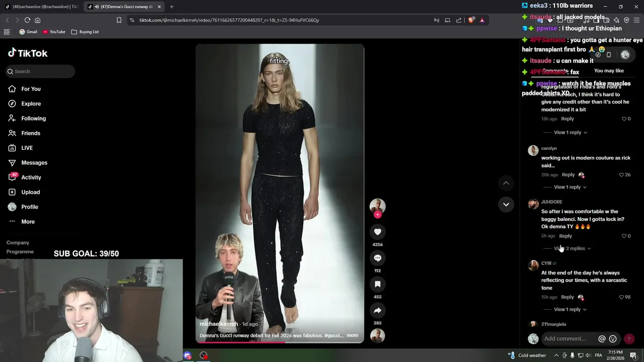This screenshot has width=644, height=362.
Task: Click the TikTok logo
Action: click(28, 53)
